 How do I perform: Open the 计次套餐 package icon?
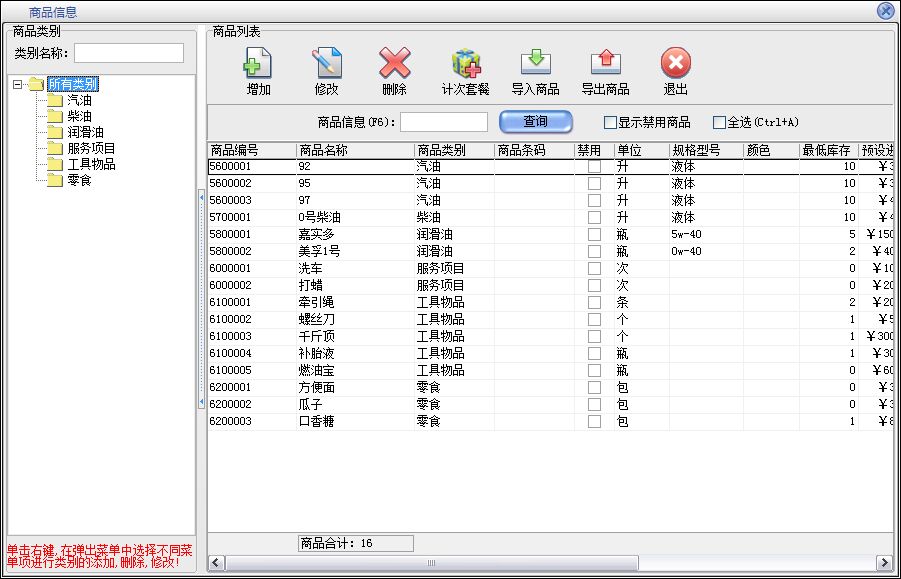point(465,64)
